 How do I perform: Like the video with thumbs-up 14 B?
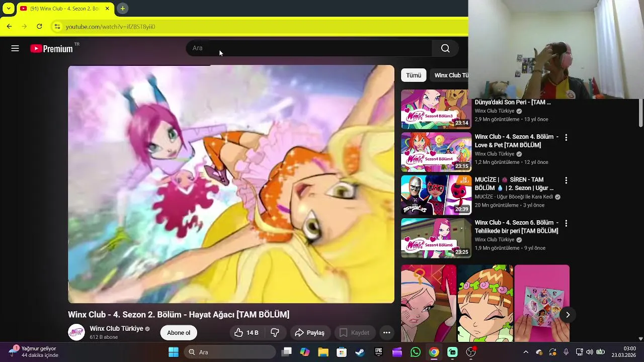247,332
